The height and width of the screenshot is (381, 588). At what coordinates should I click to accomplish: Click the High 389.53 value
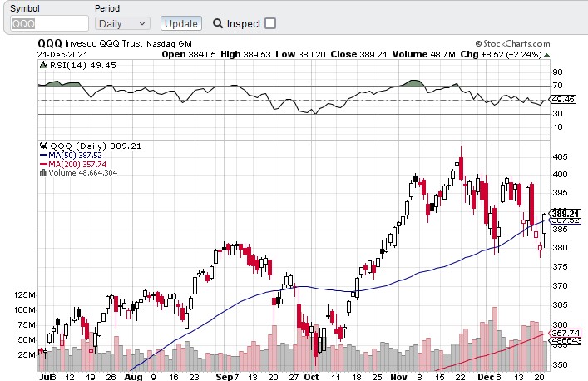click(245, 54)
